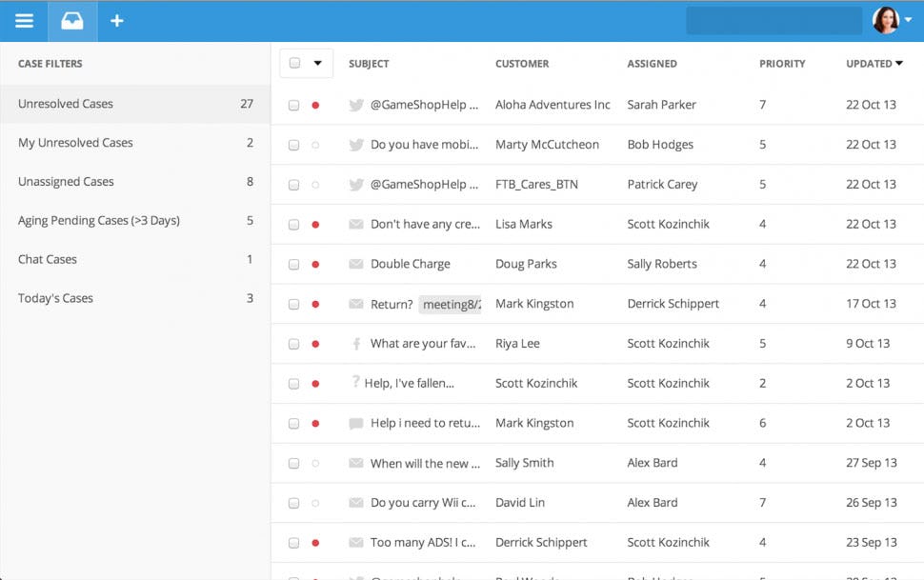Check the box for Return? case

pyautogui.click(x=293, y=304)
